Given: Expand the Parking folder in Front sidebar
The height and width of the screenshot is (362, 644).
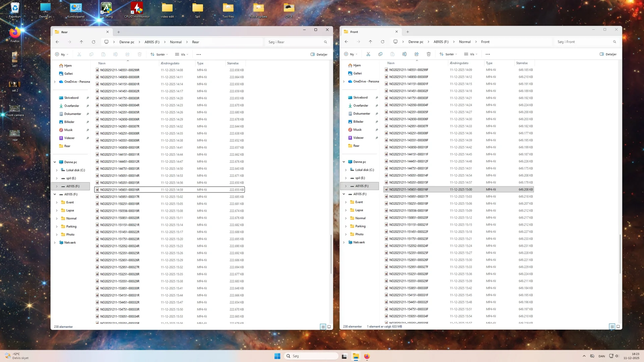Looking at the screenshot, I should pos(346,226).
